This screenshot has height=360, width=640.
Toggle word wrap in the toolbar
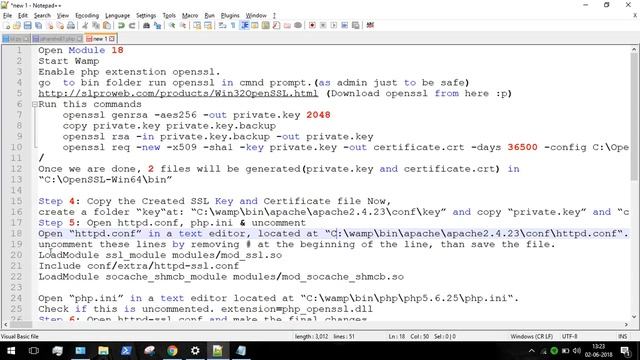222,25
